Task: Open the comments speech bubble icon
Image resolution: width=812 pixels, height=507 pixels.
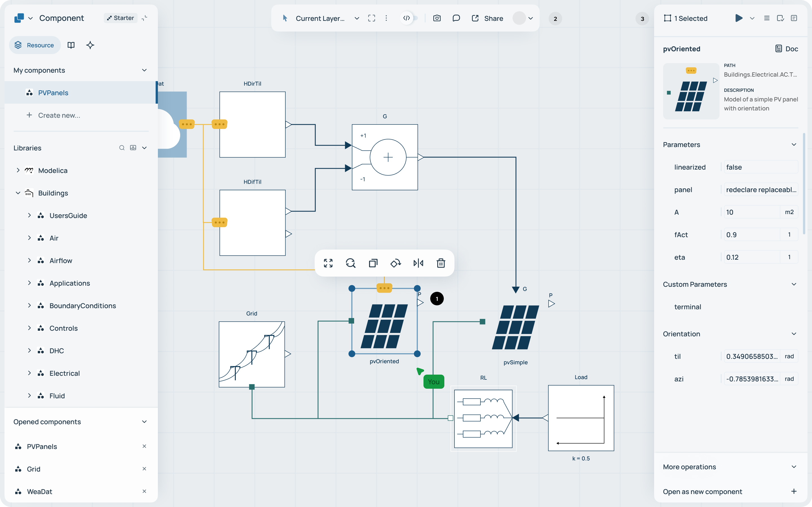Action: tap(456, 18)
